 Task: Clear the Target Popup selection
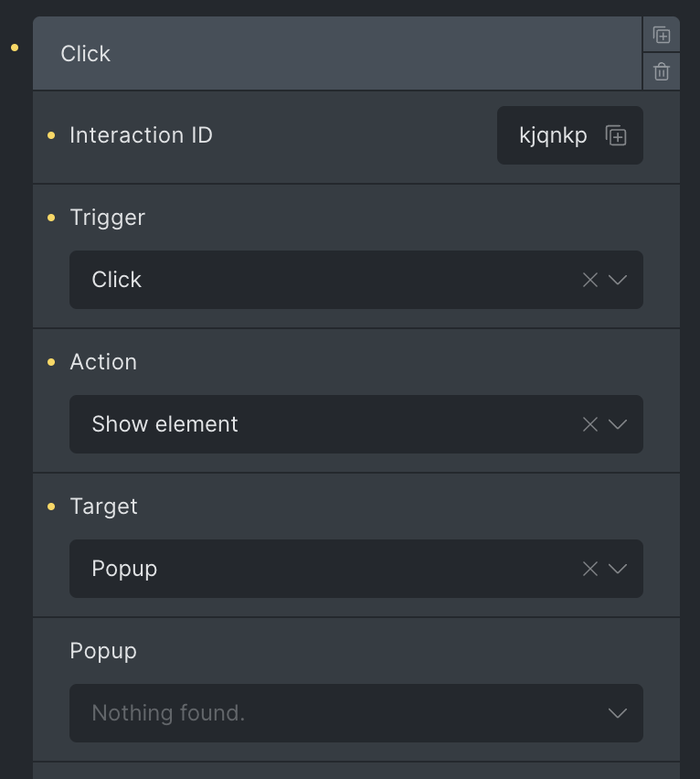tap(589, 569)
